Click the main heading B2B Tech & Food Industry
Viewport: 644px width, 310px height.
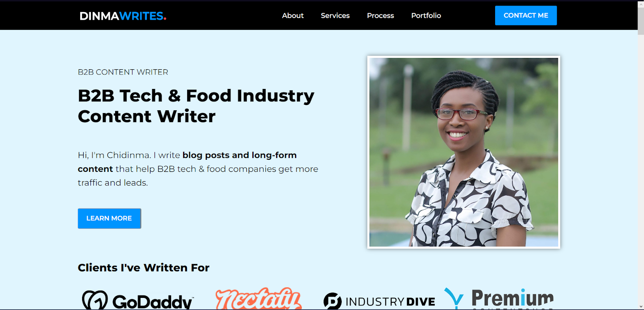(196, 96)
